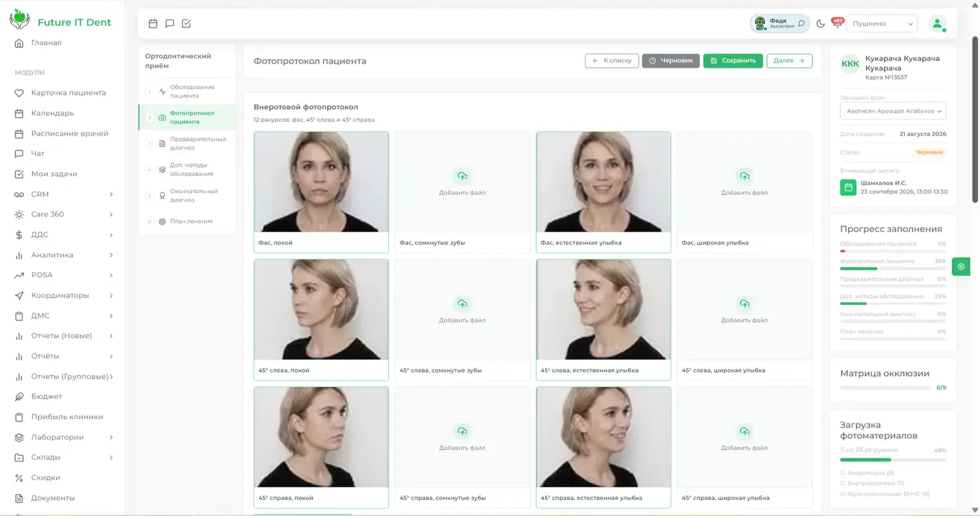Screen dimensions: 980x516
Task: Open Карточка пациента module
Action: (68, 93)
